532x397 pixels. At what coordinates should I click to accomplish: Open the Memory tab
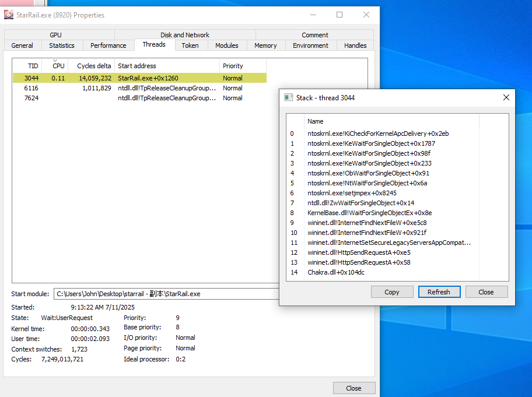coord(265,45)
